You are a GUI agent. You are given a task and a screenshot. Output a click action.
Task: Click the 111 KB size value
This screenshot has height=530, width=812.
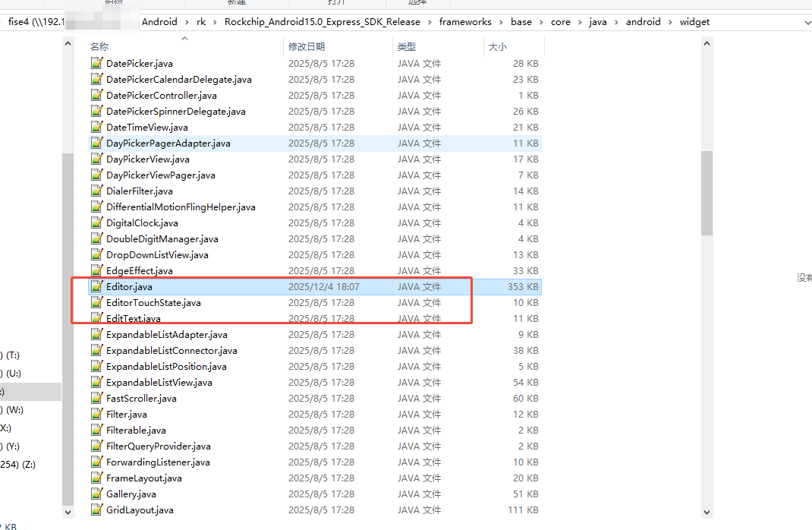[x=523, y=509]
